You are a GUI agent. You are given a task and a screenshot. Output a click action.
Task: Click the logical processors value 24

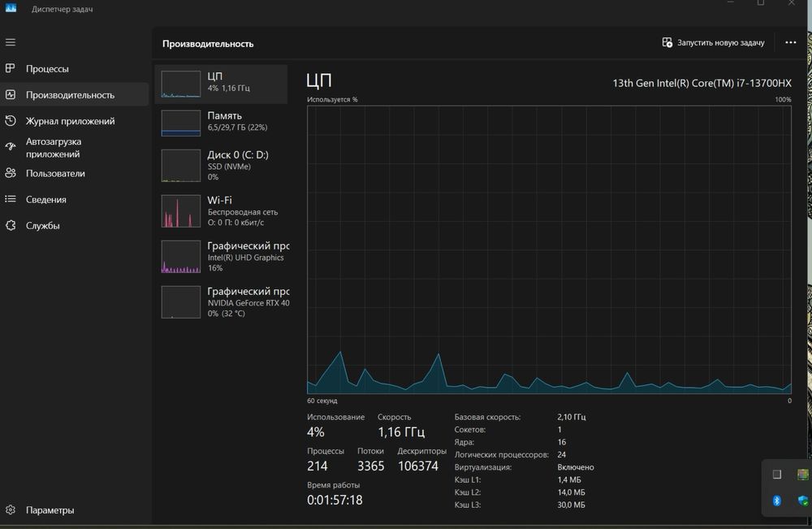tap(562, 454)
